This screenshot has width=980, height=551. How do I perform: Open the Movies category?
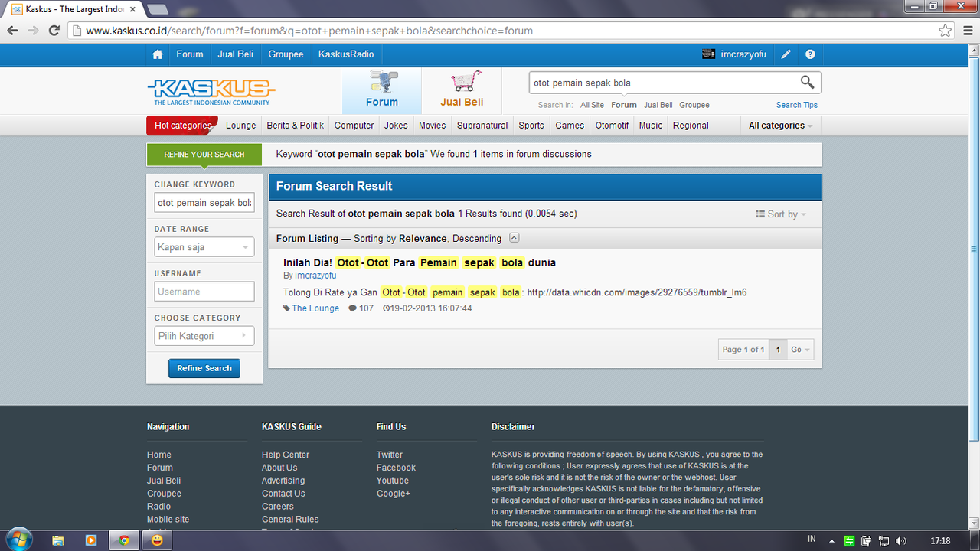pyautogui.click(x=432, y=126)
